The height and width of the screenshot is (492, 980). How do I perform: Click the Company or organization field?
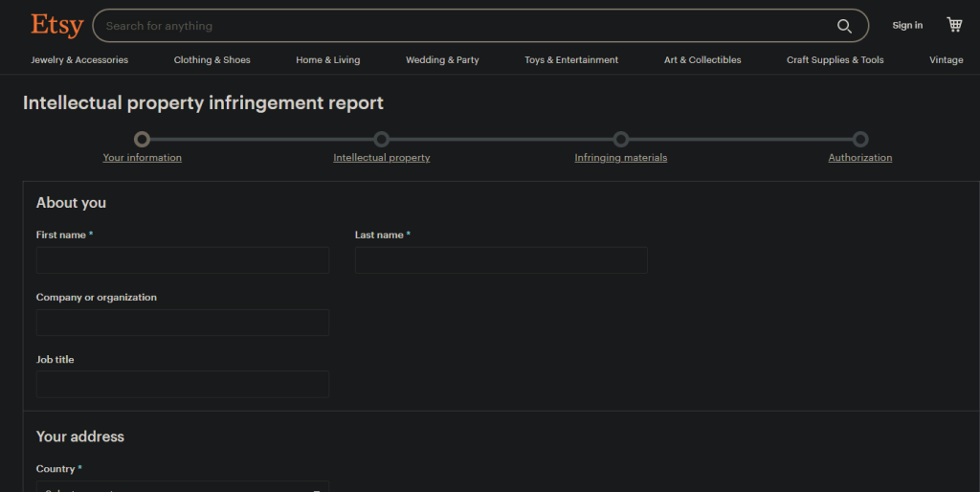coord(183,323)
